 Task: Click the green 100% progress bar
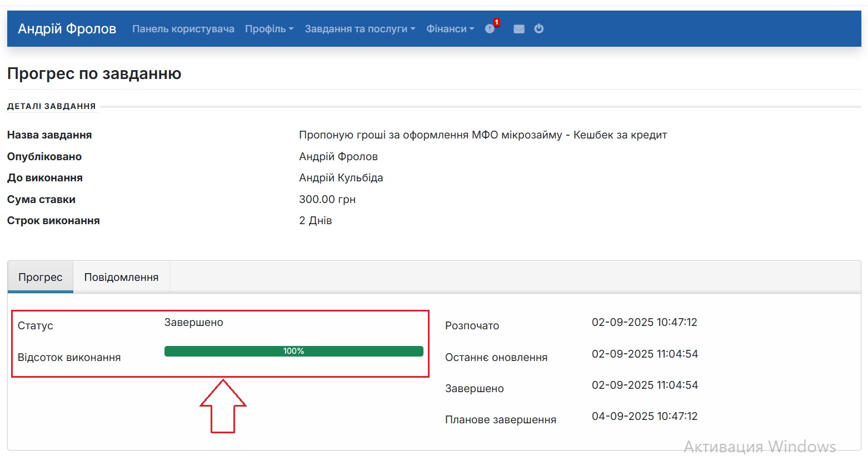[293, 351]
